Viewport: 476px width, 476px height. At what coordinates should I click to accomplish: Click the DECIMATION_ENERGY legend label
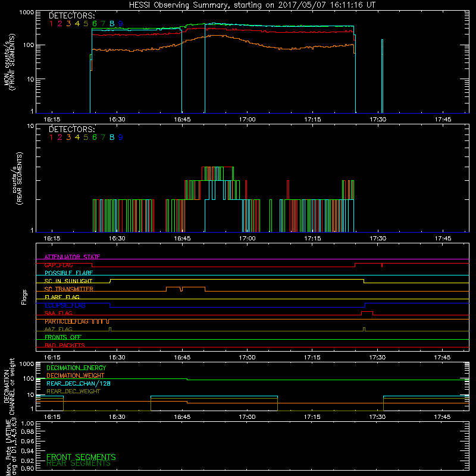pos(76,368)
